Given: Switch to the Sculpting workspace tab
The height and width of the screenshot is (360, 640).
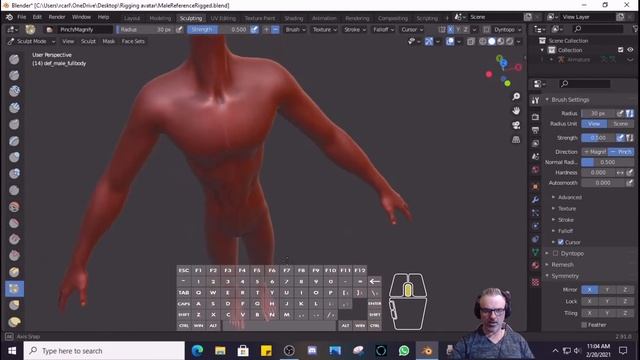Looking at the screenshot, I should tap(191, 18).
